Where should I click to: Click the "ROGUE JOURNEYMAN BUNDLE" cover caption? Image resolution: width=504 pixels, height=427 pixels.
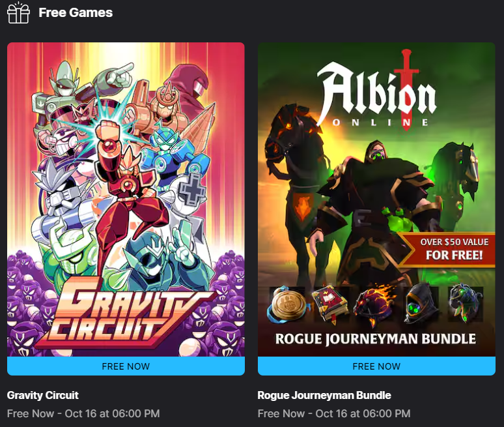point(376,339)
